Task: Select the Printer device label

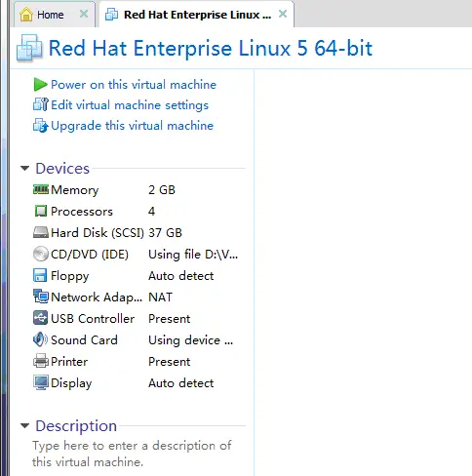Action: point(69,362)
